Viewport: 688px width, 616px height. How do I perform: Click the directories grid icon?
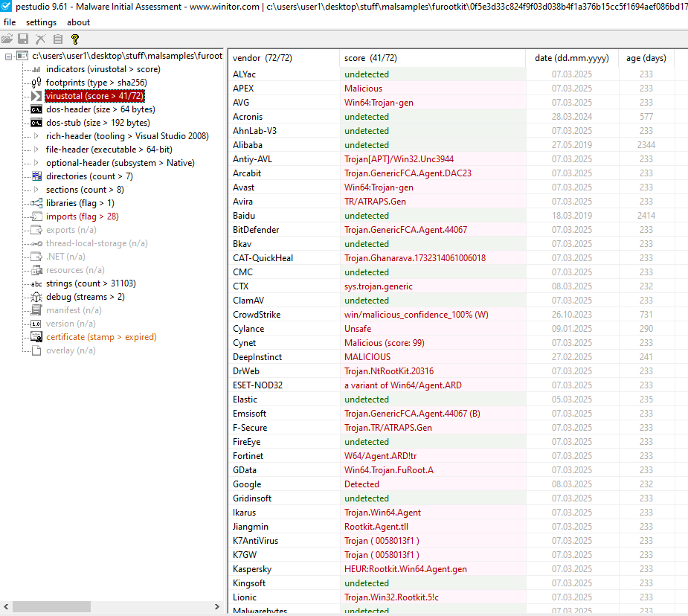point(37,176)
